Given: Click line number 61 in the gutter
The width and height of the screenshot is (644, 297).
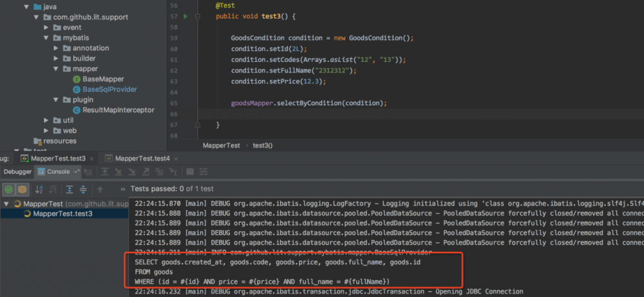Looking at the screenshot, I should [173, 59].
